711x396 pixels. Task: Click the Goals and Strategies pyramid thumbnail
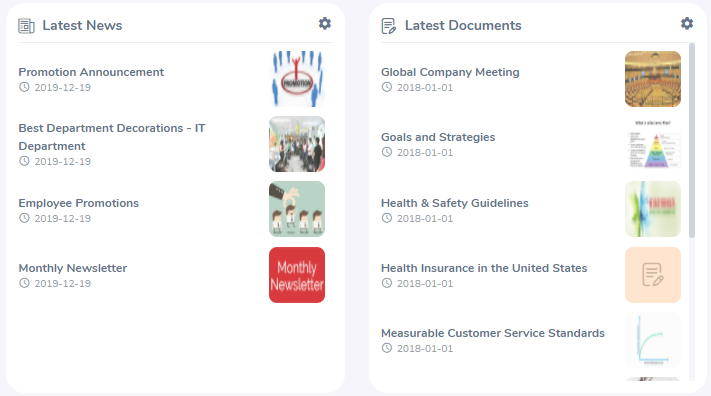pos(653,144)
